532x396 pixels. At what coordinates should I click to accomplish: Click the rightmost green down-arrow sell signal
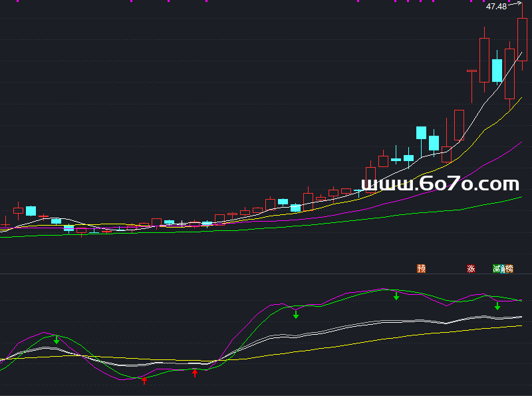[x=497, y=306]
